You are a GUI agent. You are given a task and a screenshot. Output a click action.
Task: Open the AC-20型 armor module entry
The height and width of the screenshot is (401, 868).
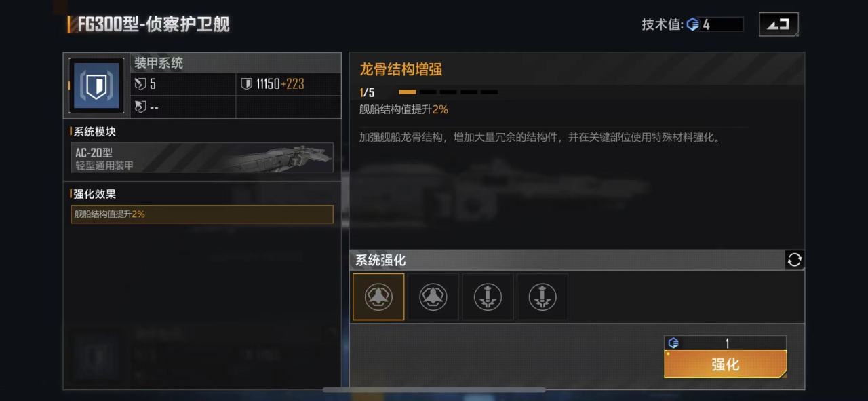pos(202,157)
